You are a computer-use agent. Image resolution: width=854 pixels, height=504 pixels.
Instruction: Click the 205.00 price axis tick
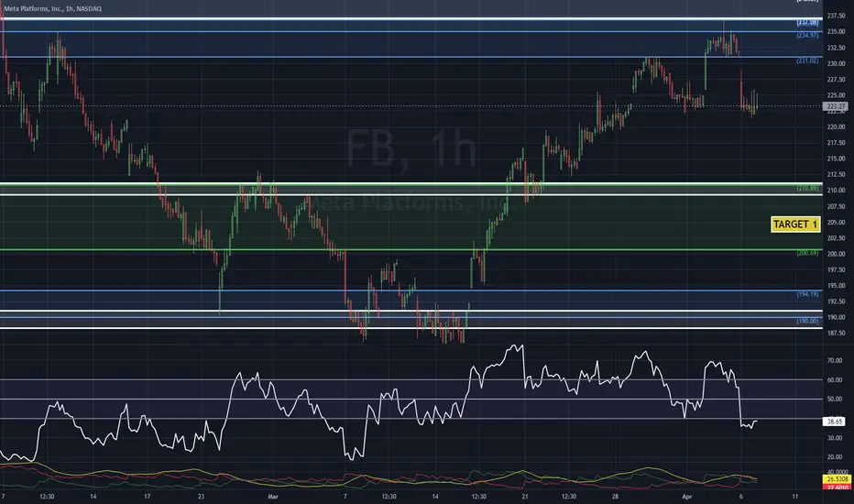point(836,223)
